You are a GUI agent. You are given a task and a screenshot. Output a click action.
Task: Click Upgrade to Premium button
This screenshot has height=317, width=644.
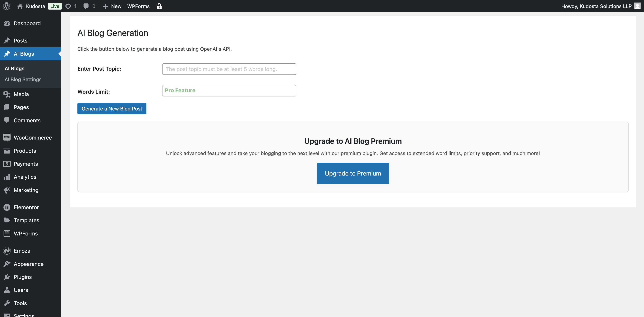[x=353, y=173]
